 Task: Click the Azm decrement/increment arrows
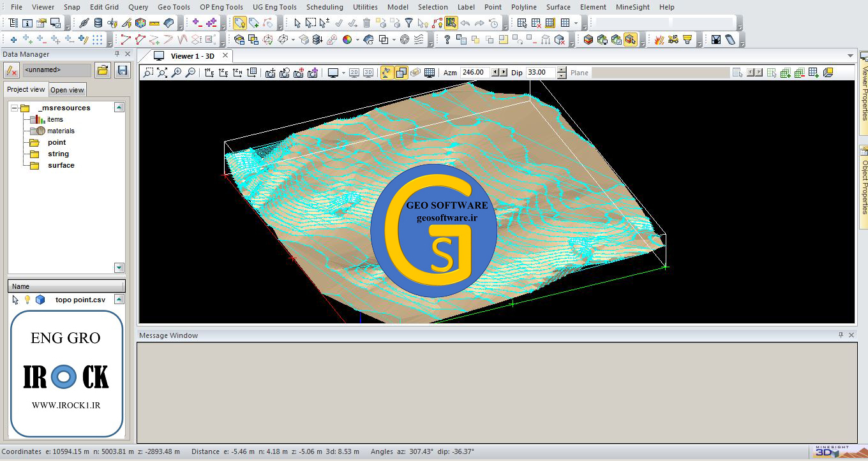click(500, 73)
